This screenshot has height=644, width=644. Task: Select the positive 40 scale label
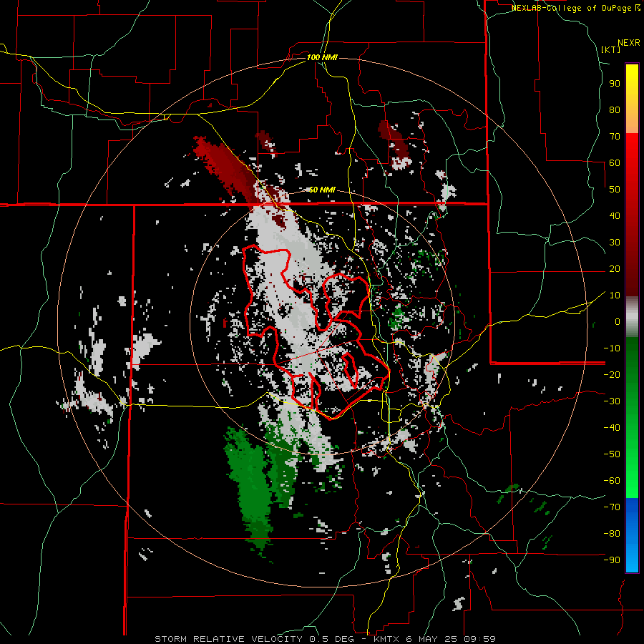(x=615, y=216)
